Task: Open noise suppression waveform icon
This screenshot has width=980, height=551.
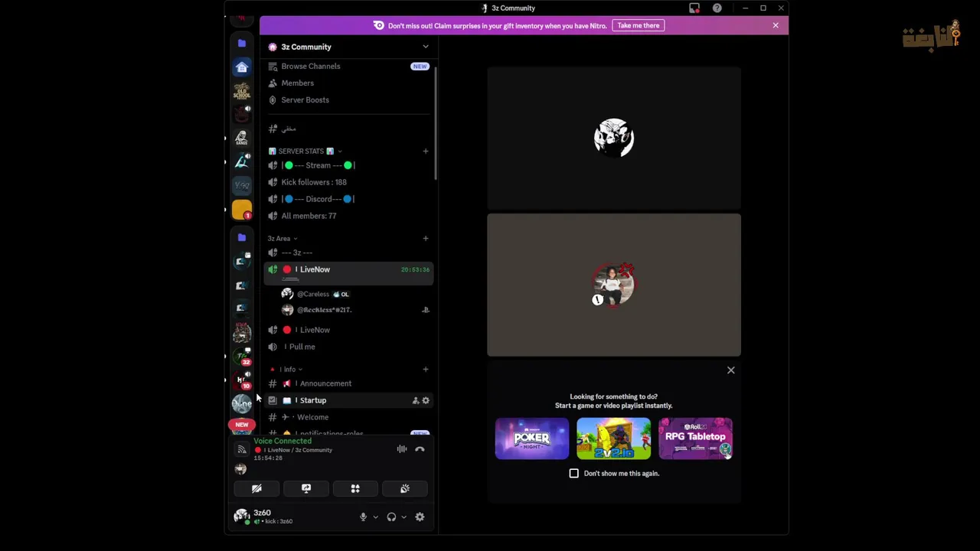Action: (402, 449)
